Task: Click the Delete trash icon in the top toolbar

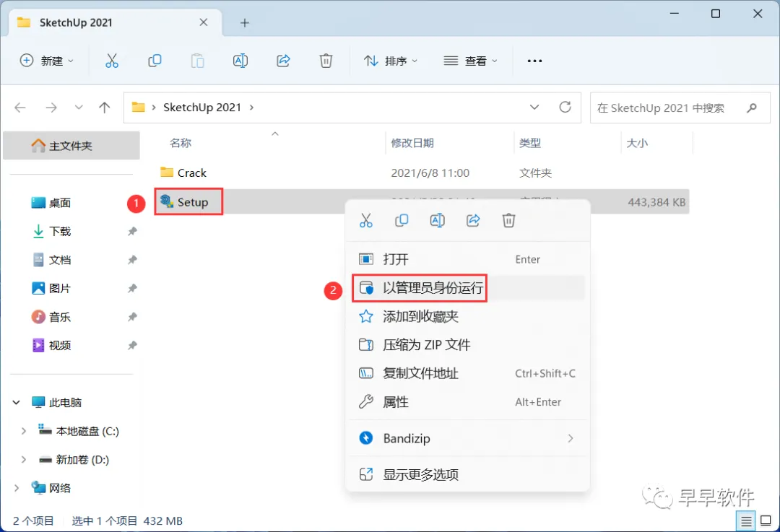Action: 326,61
